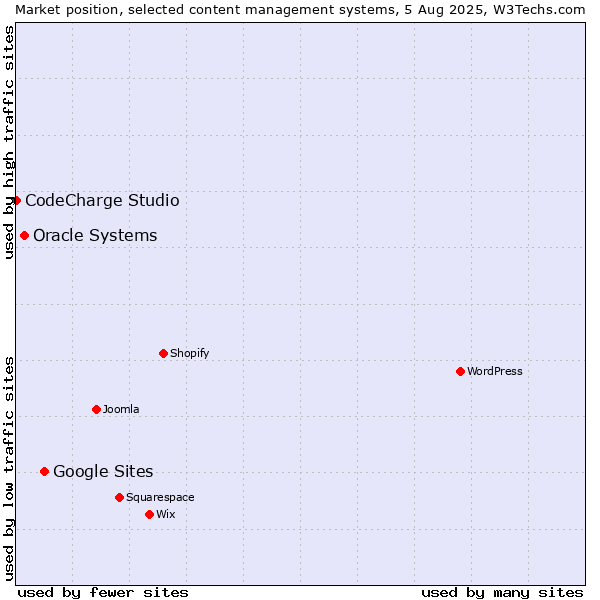This screenshot has width=600, height=600.
Task: Click the chart title mentioning W3Techs.com
Action: point(300,10)
